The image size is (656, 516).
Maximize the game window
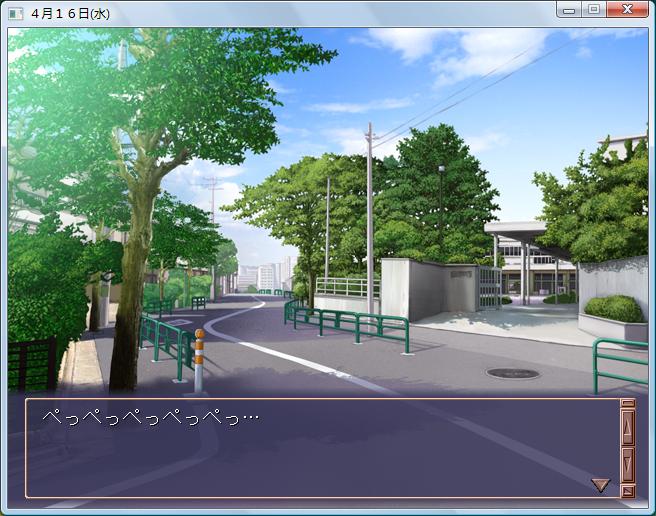[594, 10]
